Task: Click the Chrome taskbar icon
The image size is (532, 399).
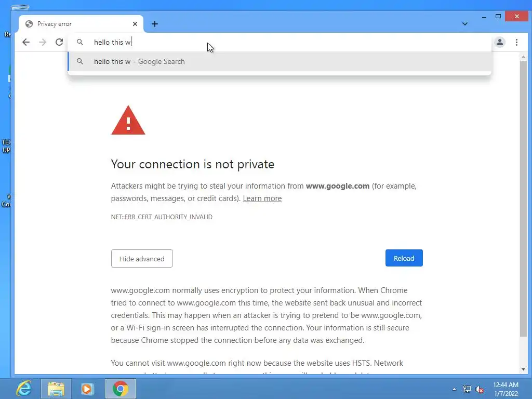Action: click(121, 389)
